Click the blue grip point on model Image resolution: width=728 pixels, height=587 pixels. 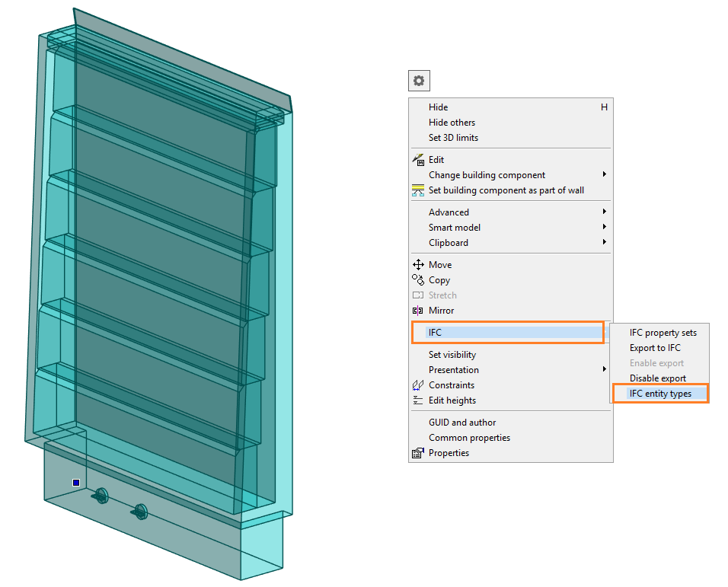tap(76, 483)
